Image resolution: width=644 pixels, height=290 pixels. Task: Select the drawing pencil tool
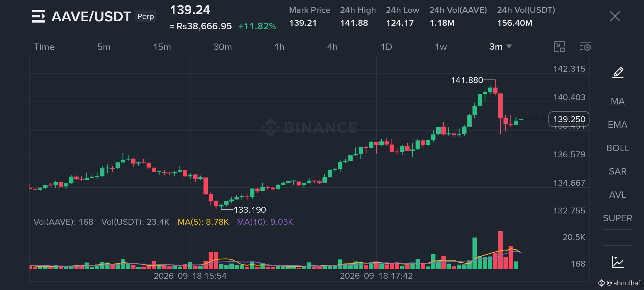point(618,73)
